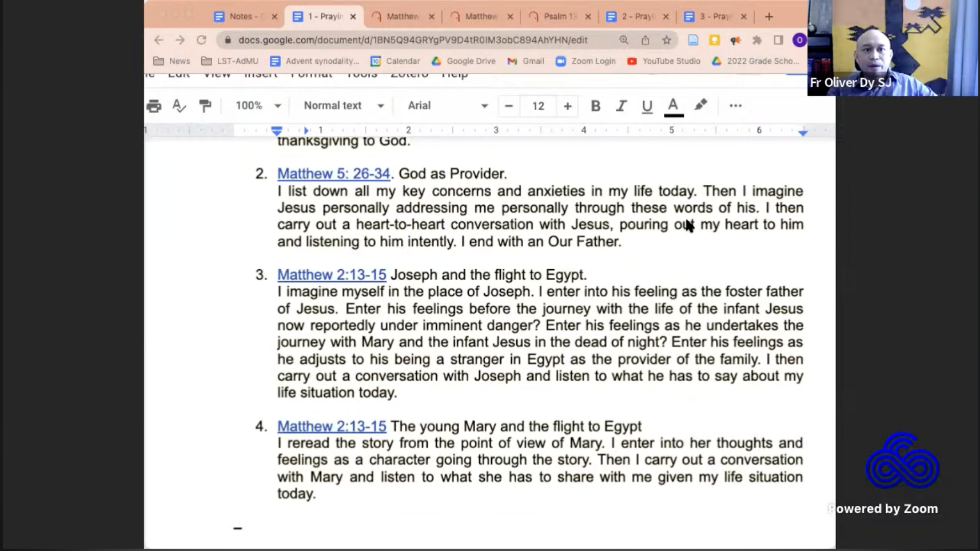Open the YouTube Studio bookmark
The width and height of the screenshot is (980, 551).
664,61
